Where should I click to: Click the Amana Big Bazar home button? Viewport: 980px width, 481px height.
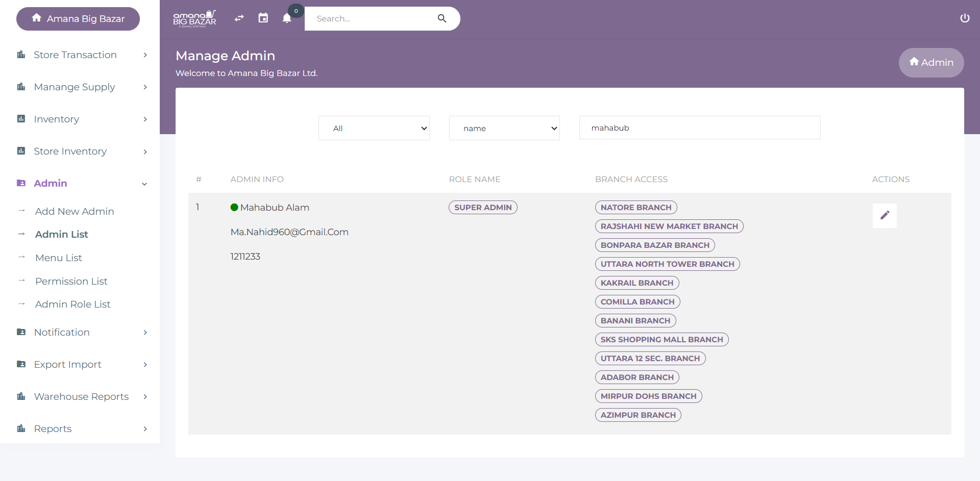(78, 19)
